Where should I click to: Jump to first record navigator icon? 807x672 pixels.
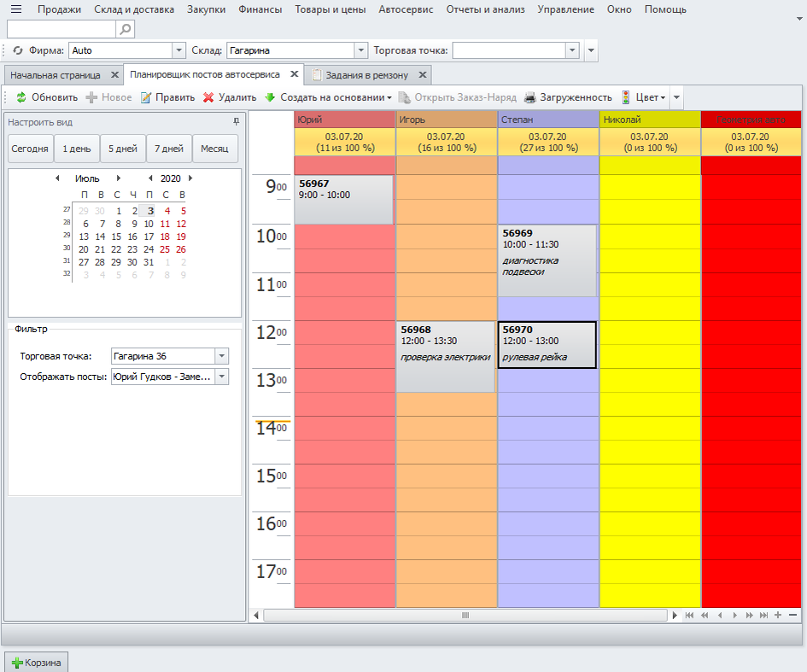tap(689, 615)
